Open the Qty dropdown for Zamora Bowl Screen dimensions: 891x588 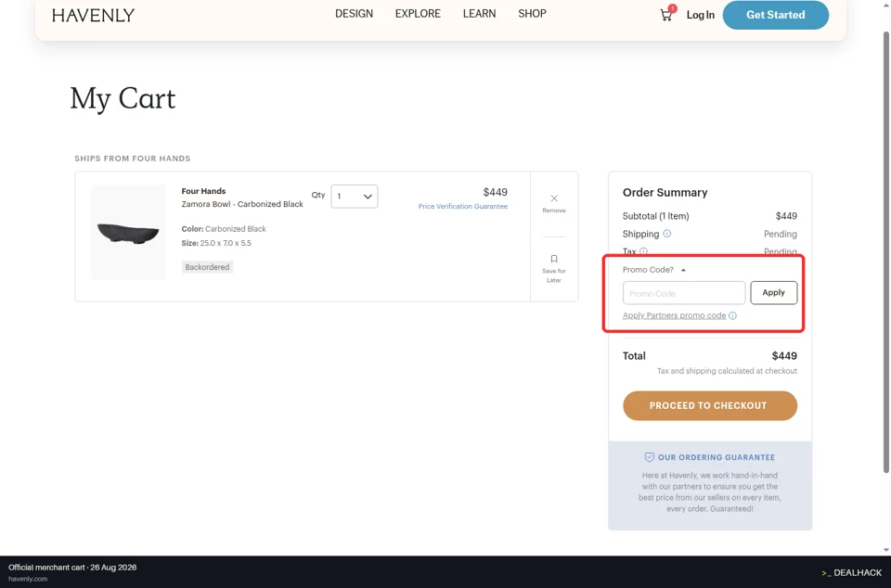[355, 197]
